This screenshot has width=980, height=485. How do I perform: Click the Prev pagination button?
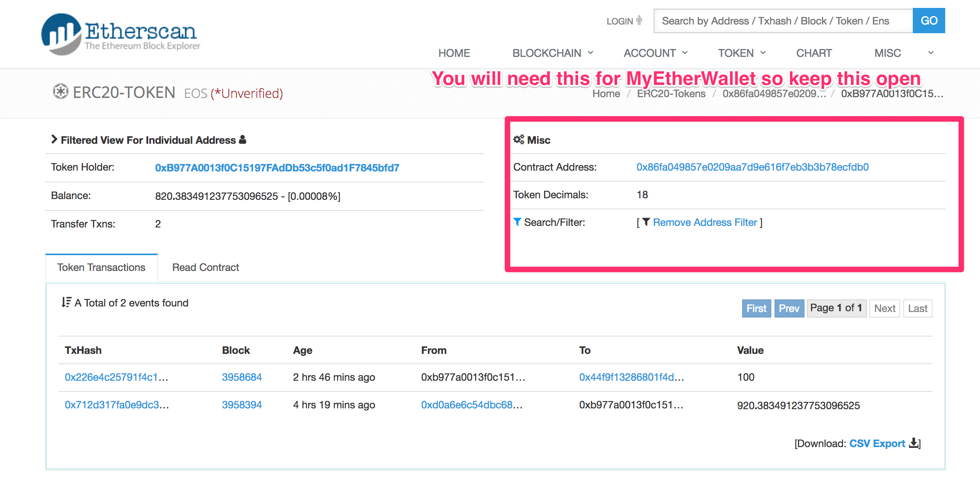point(789,308)
